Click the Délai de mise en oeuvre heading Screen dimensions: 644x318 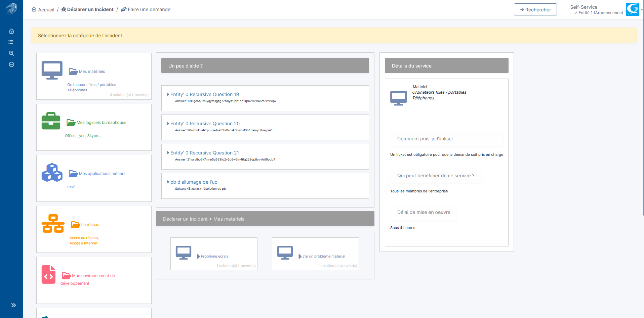(x=424, y=212)
